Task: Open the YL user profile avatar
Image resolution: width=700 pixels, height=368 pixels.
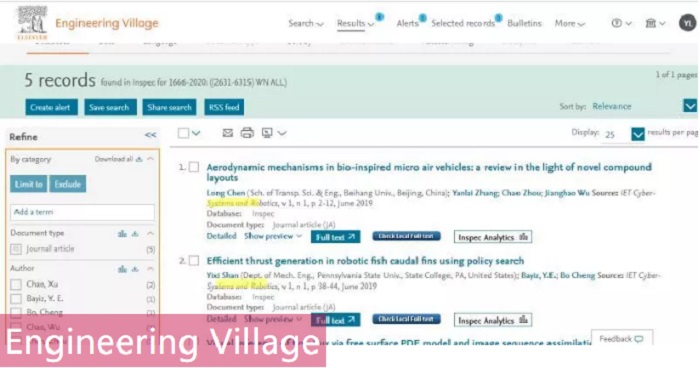Action: [688, 23]
